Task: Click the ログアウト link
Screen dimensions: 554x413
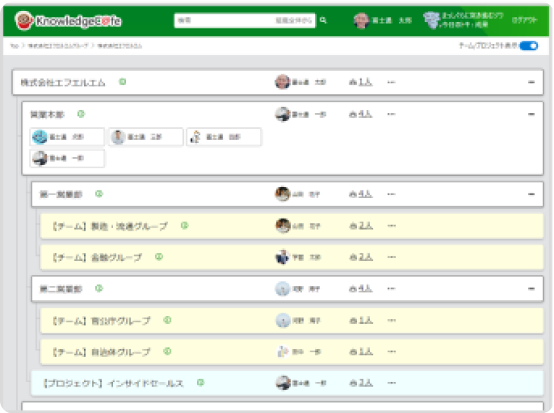Action: click(x=524, y=20)
